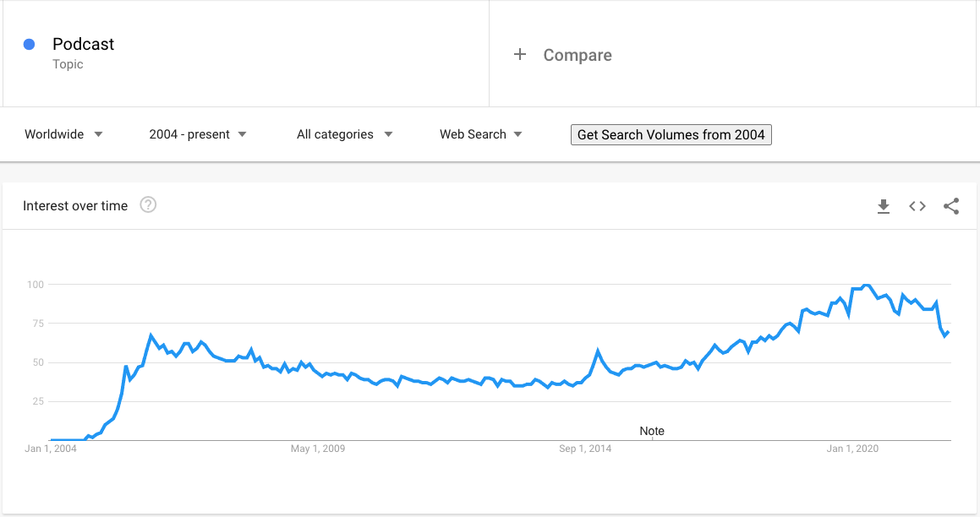Expand the Web Search type dropdown
Viewport: 980px width, 517px height.
pos(480,134)
